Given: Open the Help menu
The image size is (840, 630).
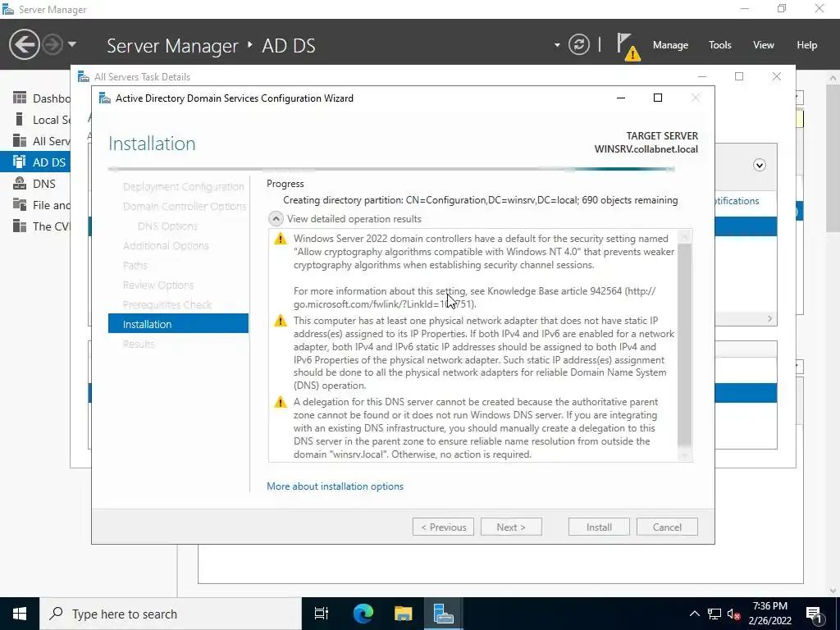Looking at the screenshot, I should click(806, 45).
